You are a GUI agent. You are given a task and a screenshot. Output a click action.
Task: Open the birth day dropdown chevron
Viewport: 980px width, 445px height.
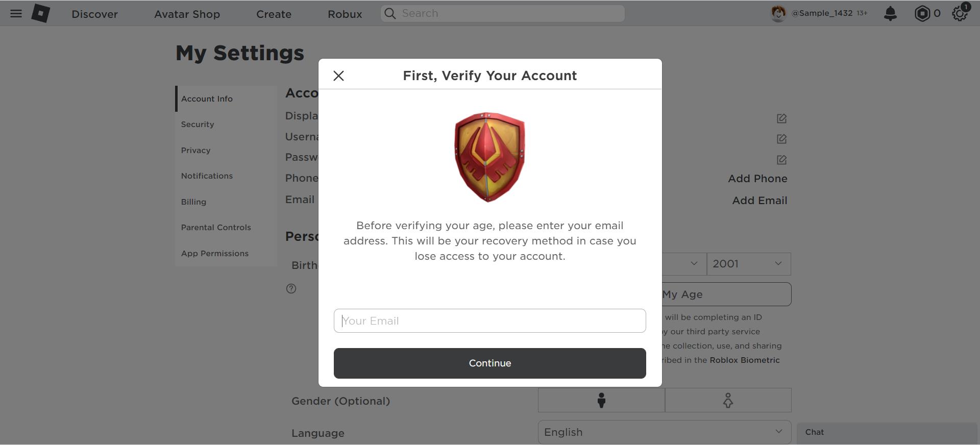694,264
